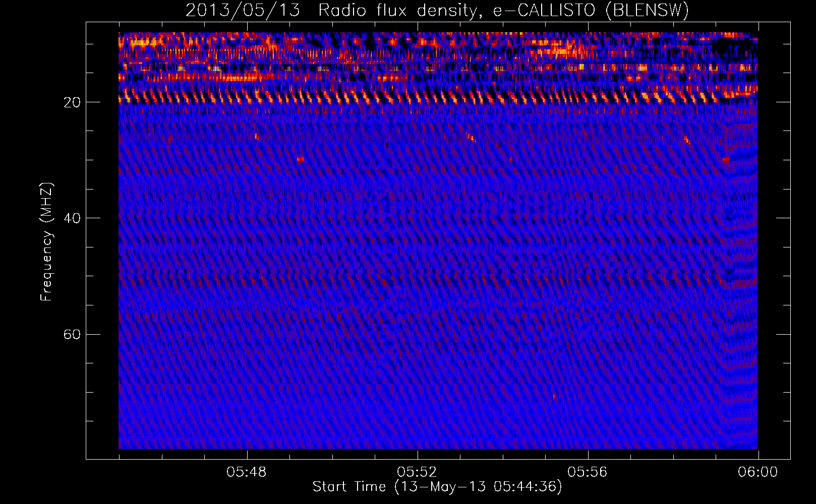
Task: Click the 05:48 time tick label
Action: [x=247, y=472]
